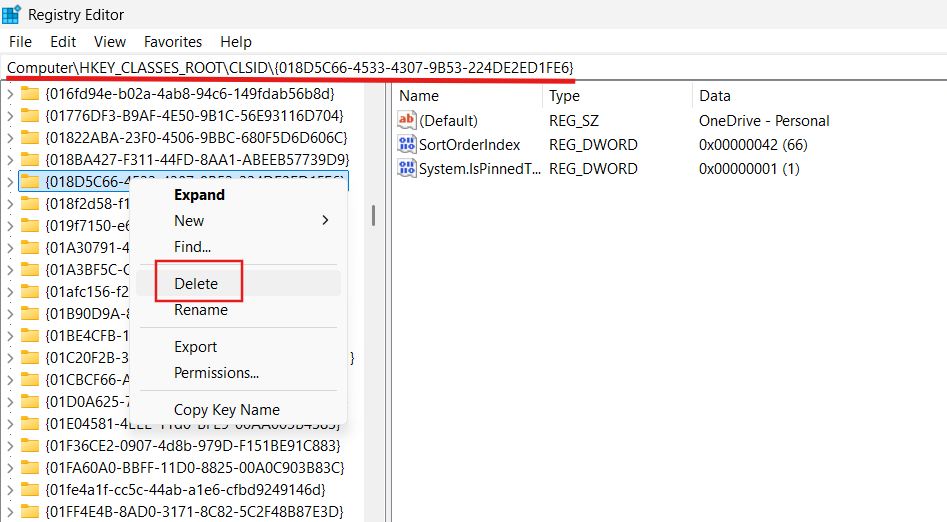The image size is (947, 522).
Task: Click the 'OneDrive - Personal' data cell
Action: coord(764,121)
